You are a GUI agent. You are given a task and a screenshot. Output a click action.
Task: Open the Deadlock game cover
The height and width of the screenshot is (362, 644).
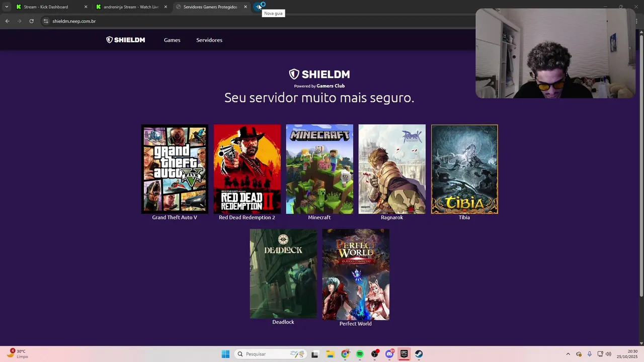point(283,274)
